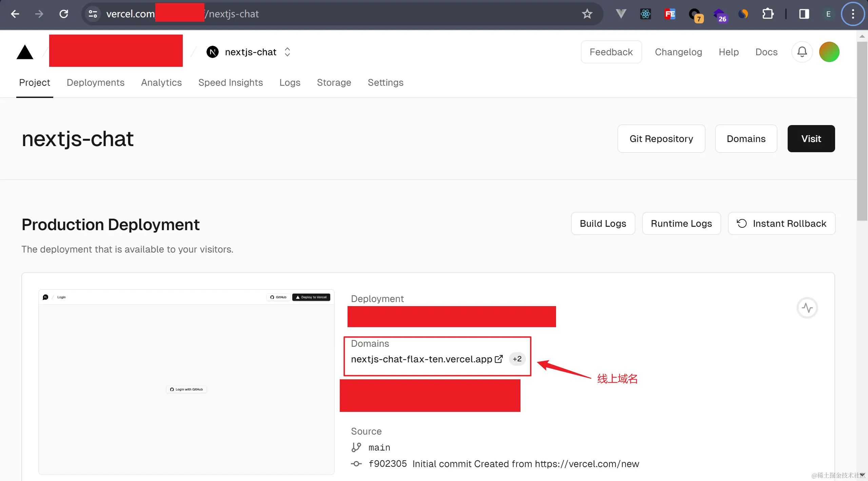Open the Storage tab
The width and height of the screenshot is (868, 481).
[334, 83]
